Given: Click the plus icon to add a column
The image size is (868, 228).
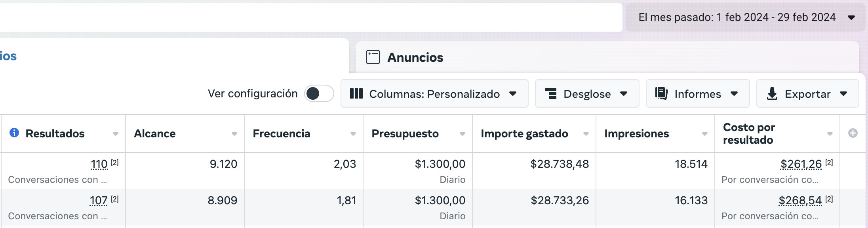Looking at the screenshot, I should (853, 133).
